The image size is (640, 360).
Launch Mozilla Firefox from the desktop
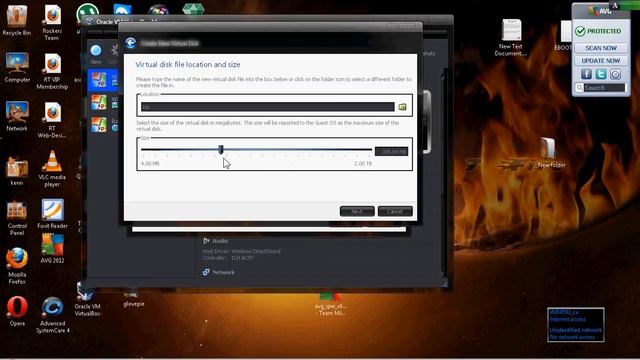pos(17,266)
